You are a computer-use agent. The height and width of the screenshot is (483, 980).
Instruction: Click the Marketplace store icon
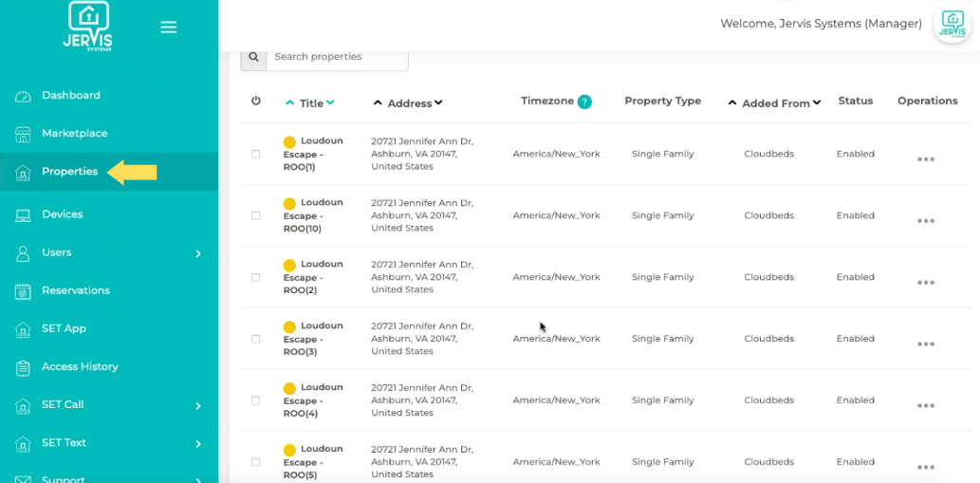click(24, 134)
